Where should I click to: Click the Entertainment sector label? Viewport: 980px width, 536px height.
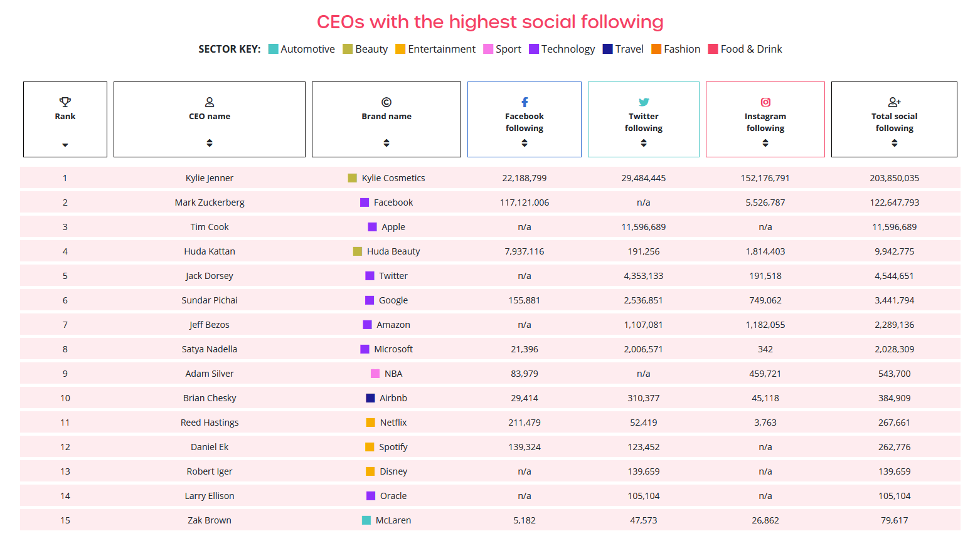click(x=442, y=49)
